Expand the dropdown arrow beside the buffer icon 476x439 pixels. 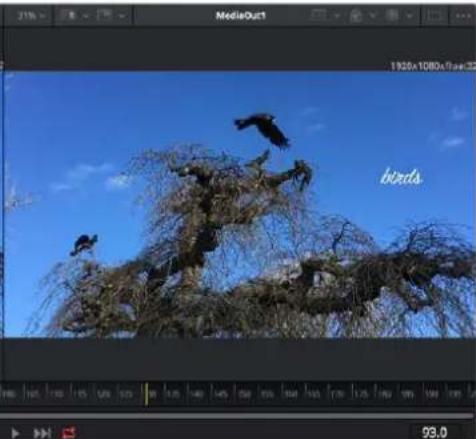(x=86, y=16)
